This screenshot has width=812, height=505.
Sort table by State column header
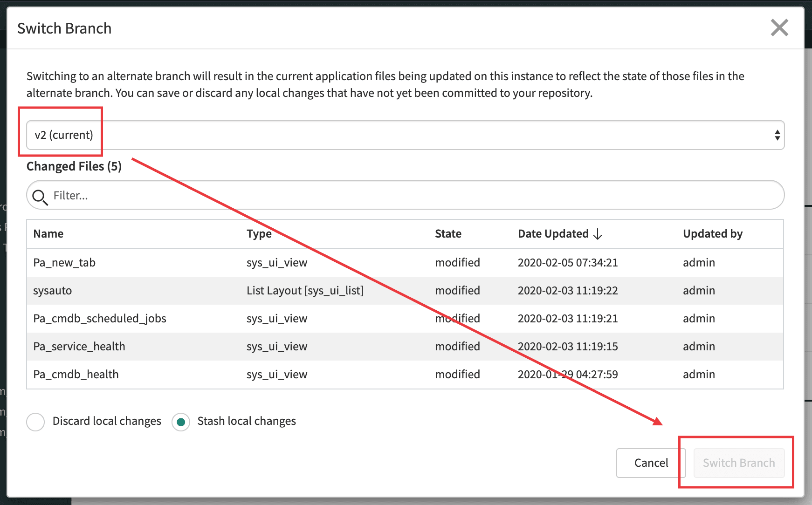coord(448,234)
